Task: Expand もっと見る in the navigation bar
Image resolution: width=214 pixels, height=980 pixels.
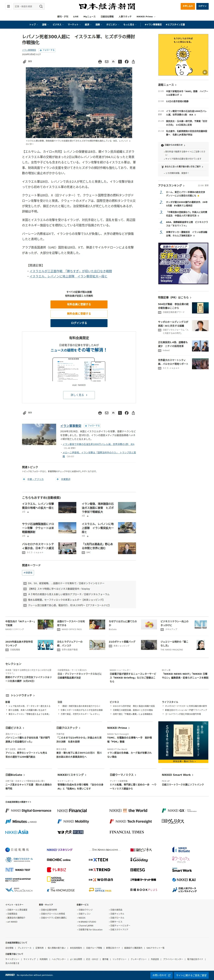Action: pyautogui.click(x=129, y=25)
